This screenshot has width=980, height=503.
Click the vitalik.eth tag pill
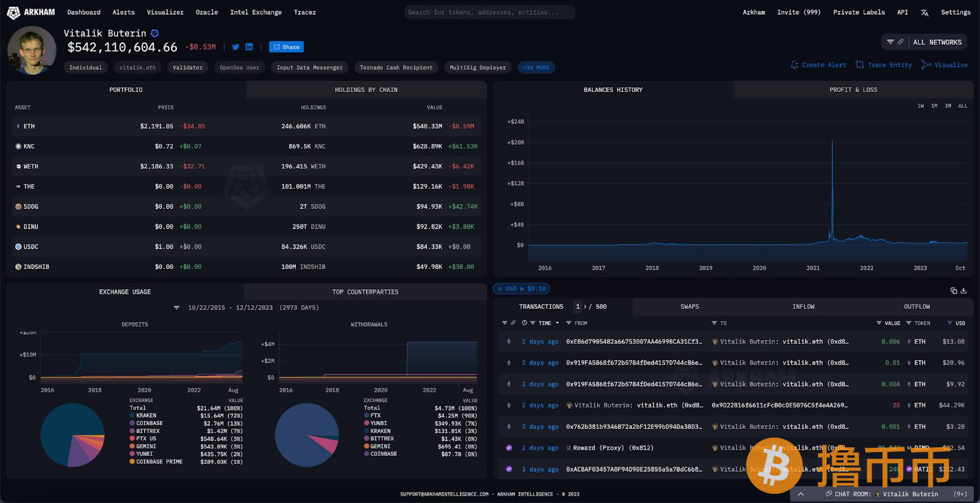coord(138,67)
